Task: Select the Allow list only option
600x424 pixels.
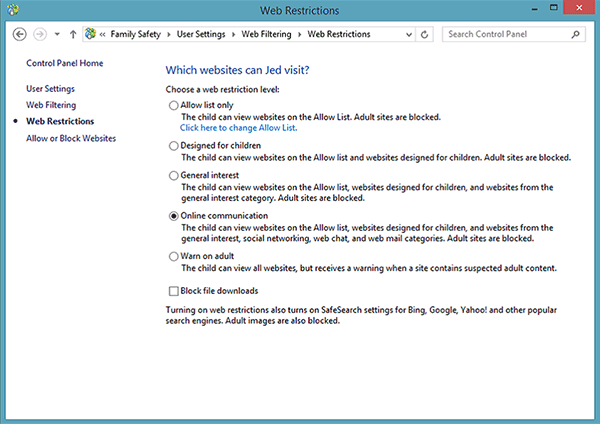Action: [173, 105]
